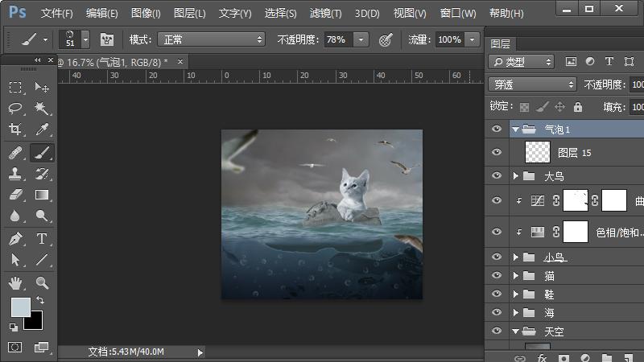Collapse the 天空 group
Viewport: 644px width, 362px height.
click(x=515, y=331)
